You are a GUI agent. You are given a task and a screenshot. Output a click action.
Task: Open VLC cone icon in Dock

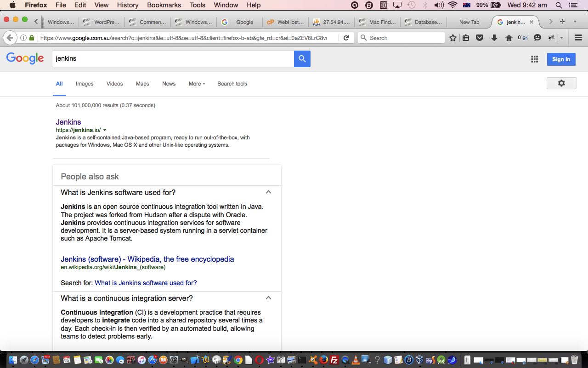[x=355, y=360]
